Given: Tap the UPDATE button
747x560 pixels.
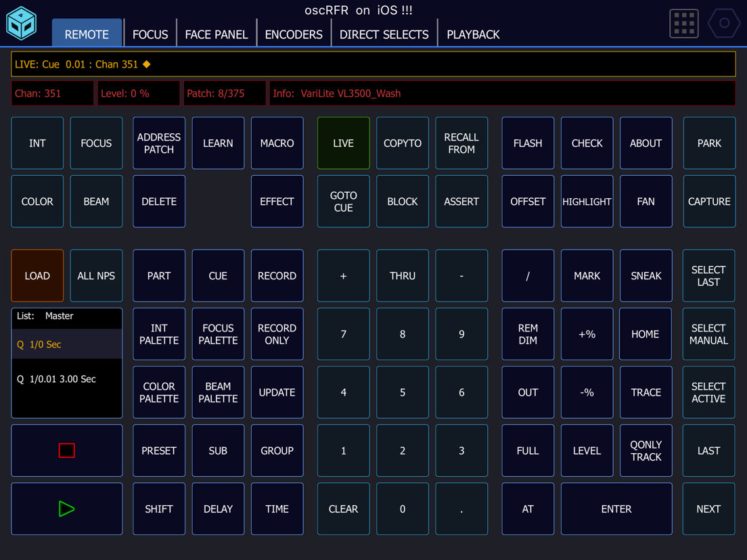Looking at the screenshot, I should click(x=277, y=392).
